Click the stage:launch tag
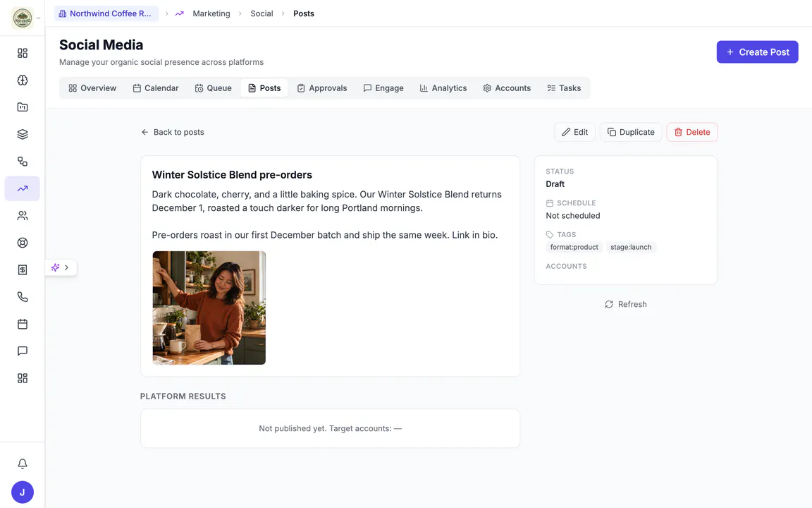 pyautogui.click(x=631, y=247)
